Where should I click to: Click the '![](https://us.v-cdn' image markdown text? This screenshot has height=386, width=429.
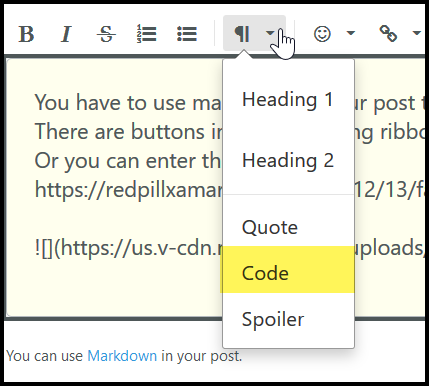[129, 249]
